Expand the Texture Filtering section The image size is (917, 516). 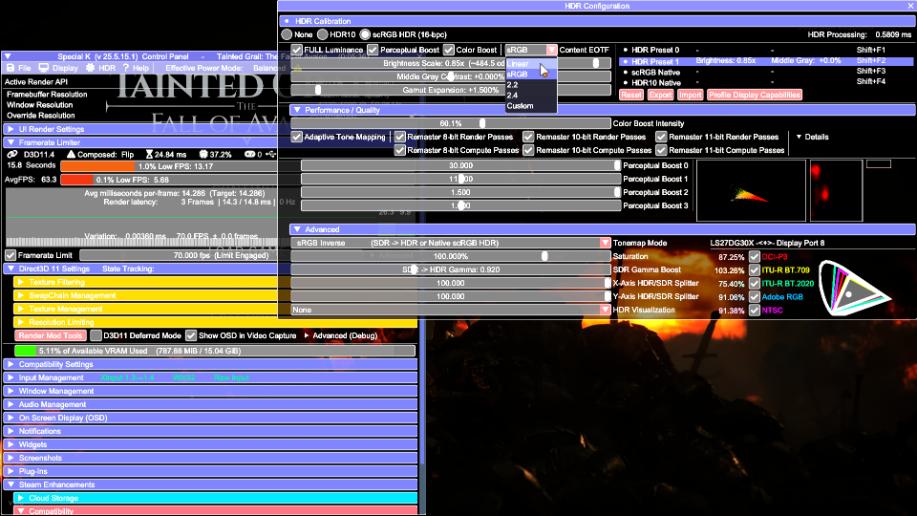point(215,282)
